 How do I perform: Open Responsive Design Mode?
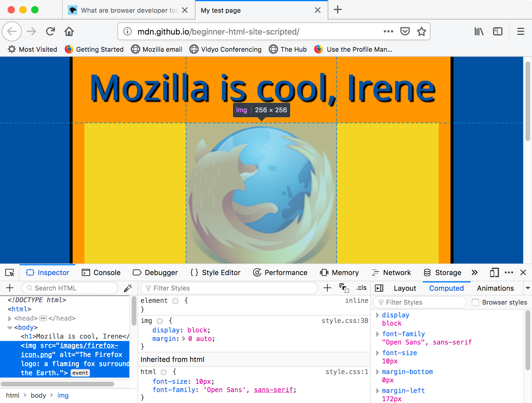[494, 272]
